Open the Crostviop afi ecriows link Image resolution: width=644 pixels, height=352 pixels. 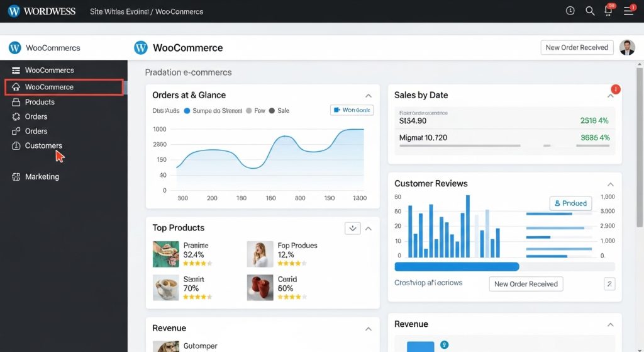tap(428, 283)
